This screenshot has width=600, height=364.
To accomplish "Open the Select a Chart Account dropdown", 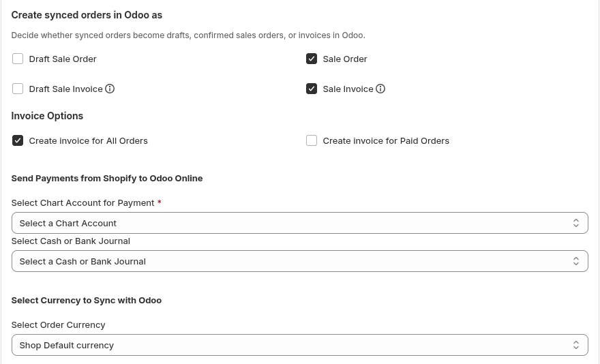I will 293,223.
